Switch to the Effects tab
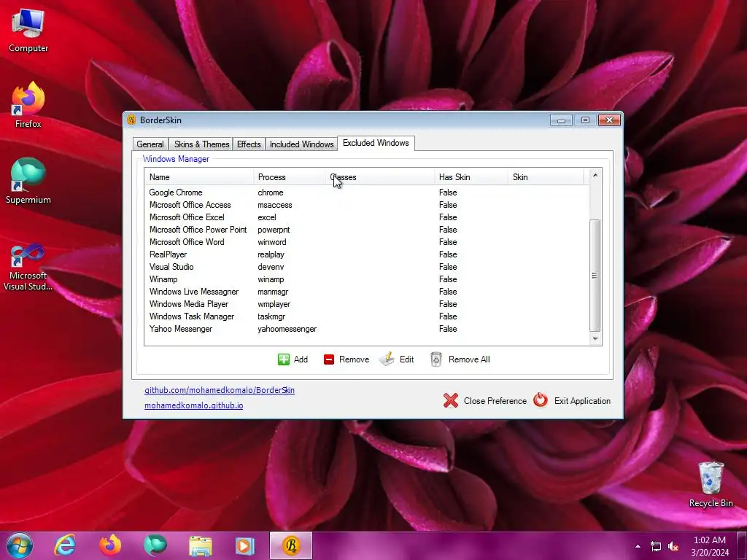The image size is (747, 560). tap(249, 144)
